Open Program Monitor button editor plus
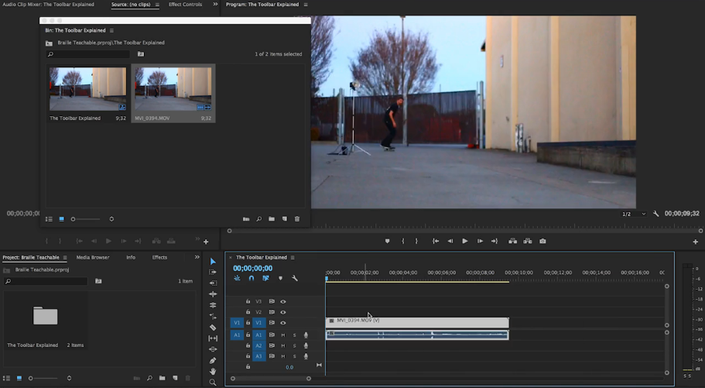Image resolution: width=705 pixels, height=388 pixels. [696, 242]
